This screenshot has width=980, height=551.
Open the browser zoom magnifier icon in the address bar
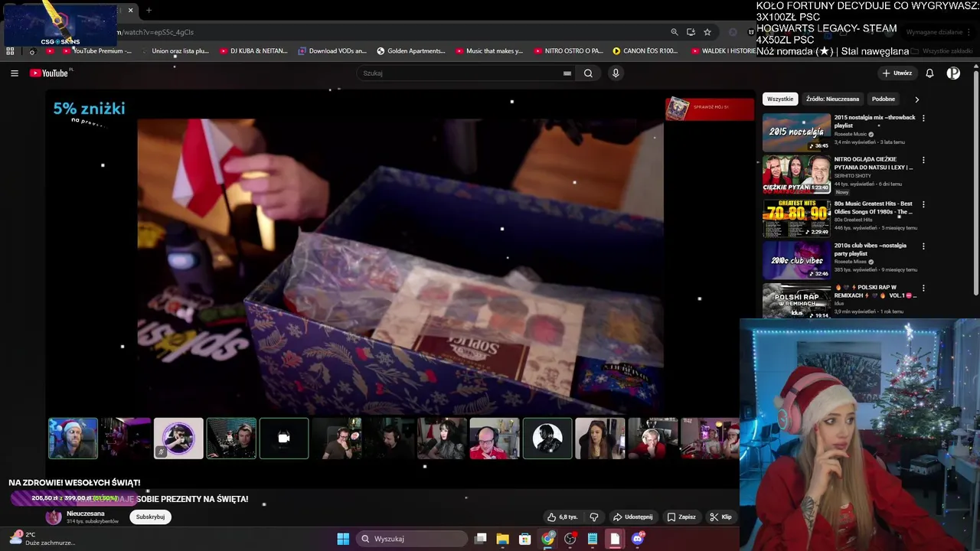(x=675, y=32)
